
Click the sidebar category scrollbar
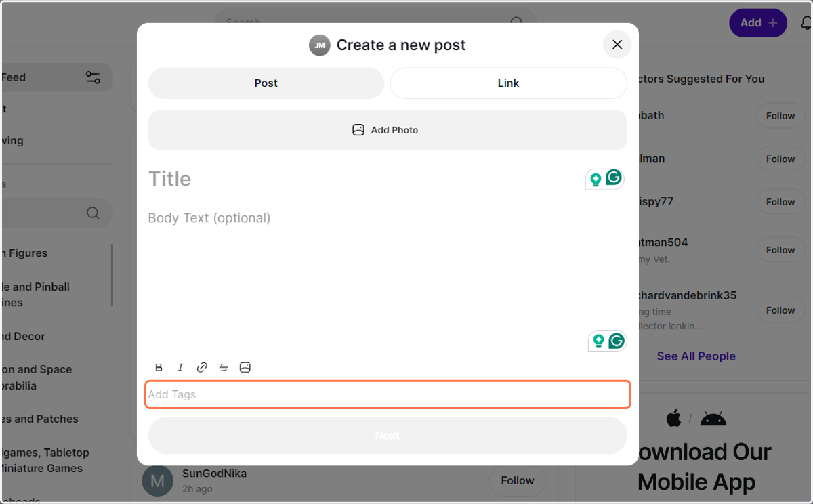(112, 274)
